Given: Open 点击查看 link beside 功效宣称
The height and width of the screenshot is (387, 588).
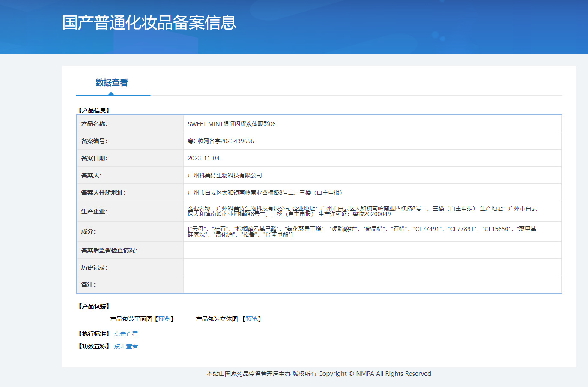Looking at the screenshot, I should 126,346.
